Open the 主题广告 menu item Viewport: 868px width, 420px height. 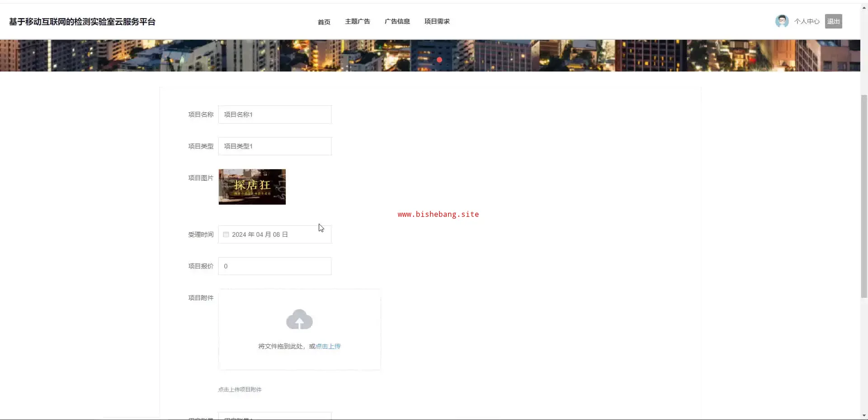coord(357,21)
